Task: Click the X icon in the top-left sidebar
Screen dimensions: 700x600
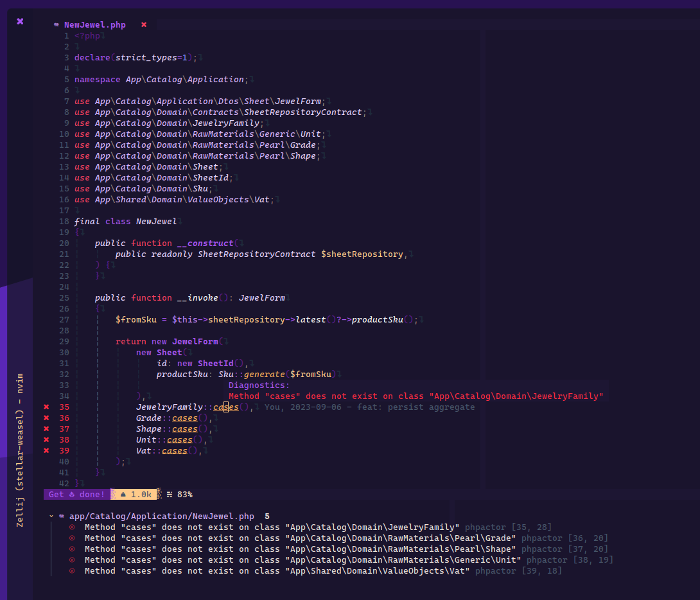Action: 20,21
